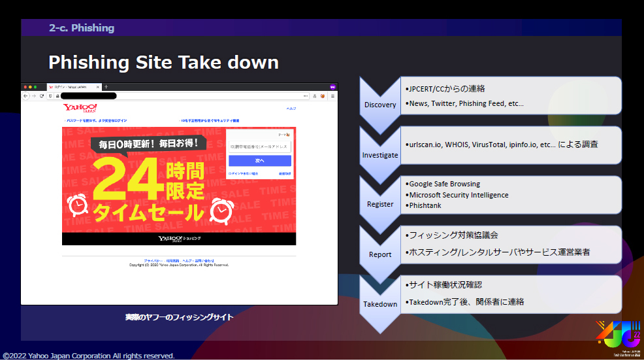Click the '2-c. Phishing' section header

tap(82, 28)
